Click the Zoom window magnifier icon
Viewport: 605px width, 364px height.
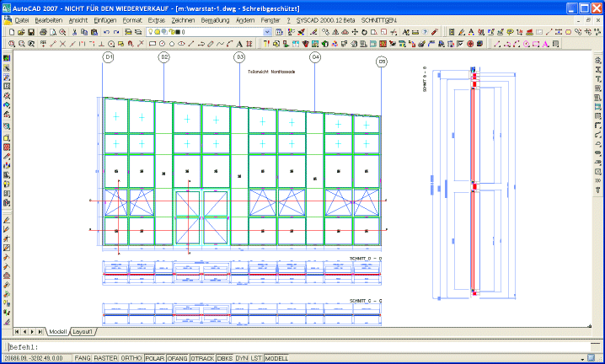[12, 44]
